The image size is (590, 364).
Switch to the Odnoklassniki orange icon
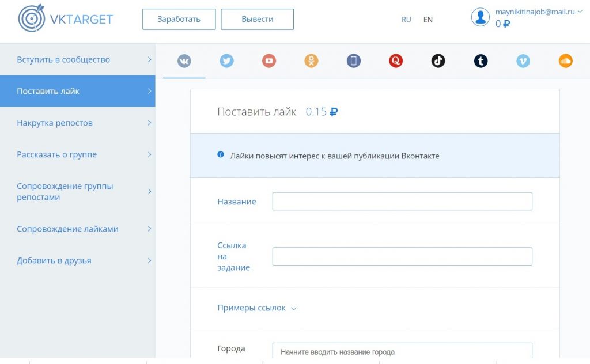pos(311,61)
